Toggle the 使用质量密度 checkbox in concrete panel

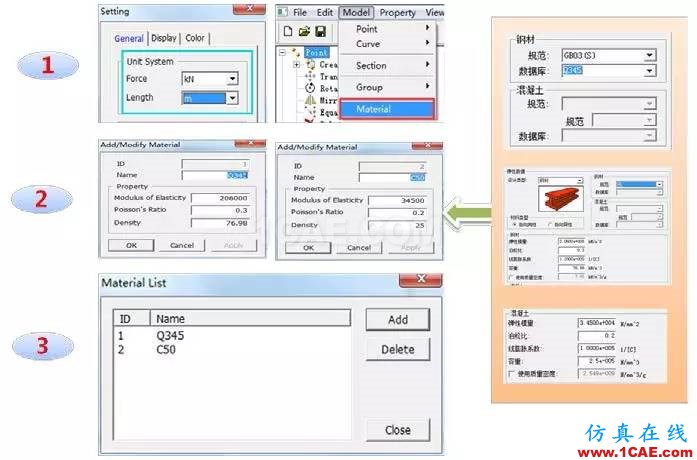(x=512, y=374)
